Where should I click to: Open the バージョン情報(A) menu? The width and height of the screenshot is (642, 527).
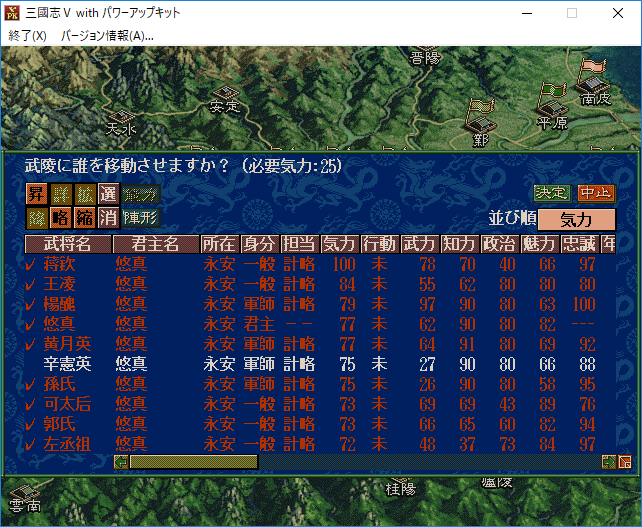(107, 35)
